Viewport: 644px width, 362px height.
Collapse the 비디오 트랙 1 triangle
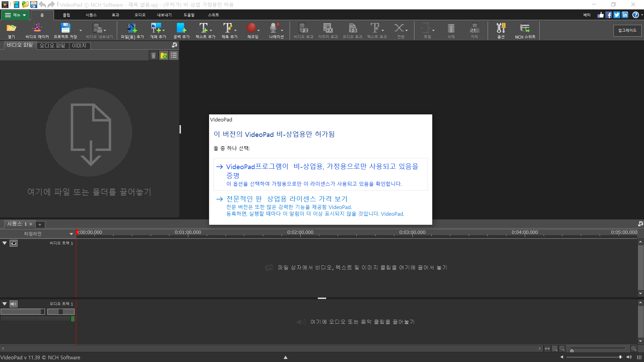[5, 243]
